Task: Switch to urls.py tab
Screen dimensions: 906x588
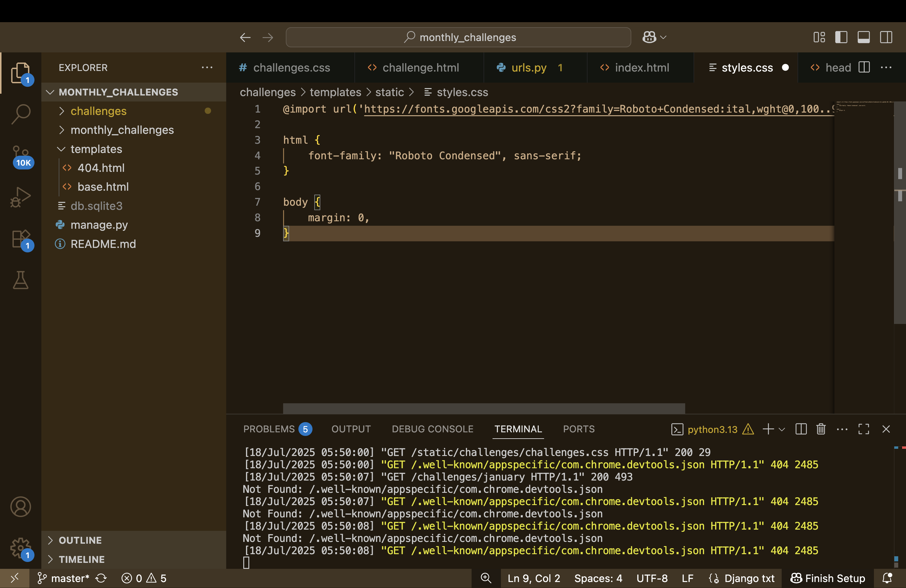Action: [536, 67]
